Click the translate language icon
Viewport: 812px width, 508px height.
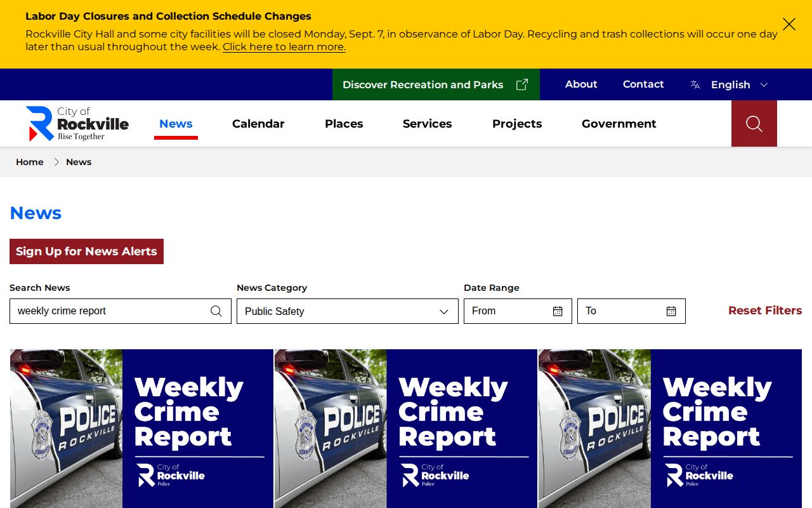coord(695,84)
